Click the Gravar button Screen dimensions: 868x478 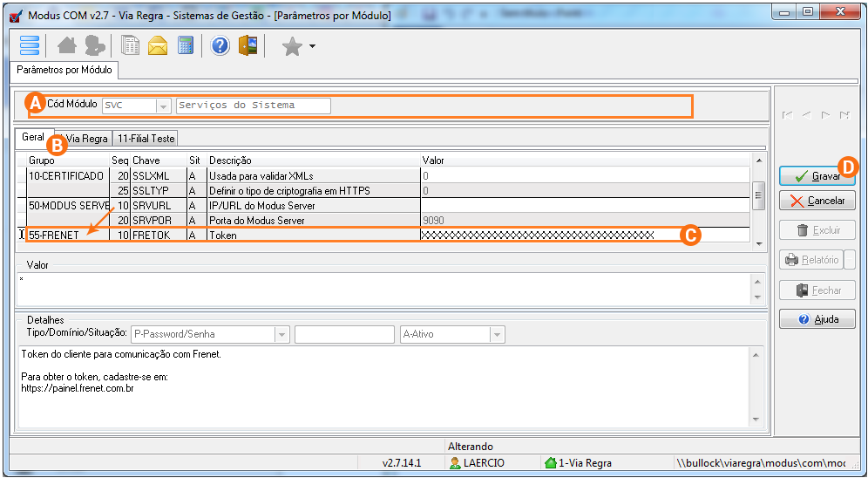(817, 176)
